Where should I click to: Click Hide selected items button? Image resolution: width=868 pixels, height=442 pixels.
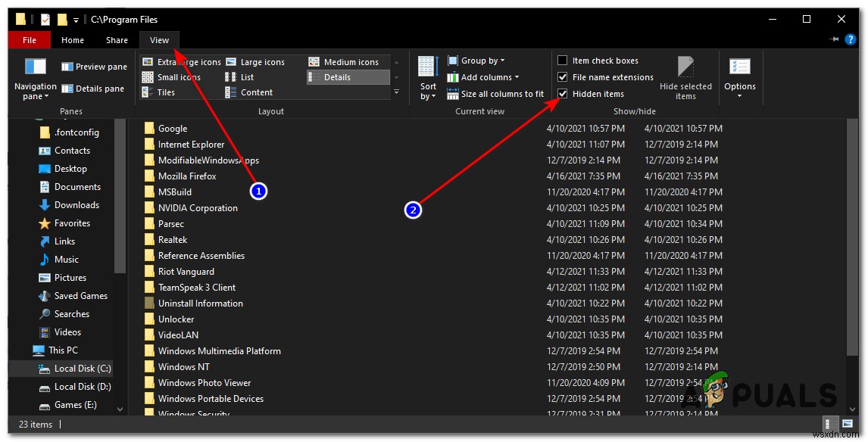click(685, 79)
